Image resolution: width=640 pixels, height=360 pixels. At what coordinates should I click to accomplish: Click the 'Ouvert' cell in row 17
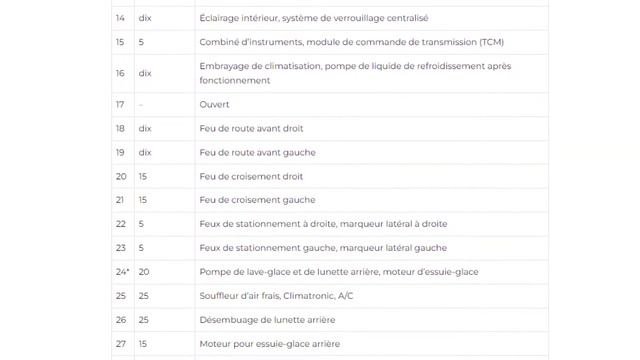tap(371, 104)
